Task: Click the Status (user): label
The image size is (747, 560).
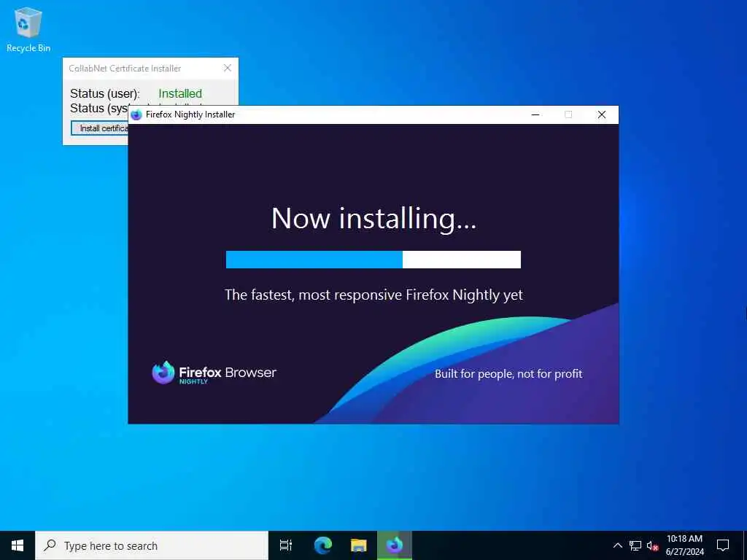Action: point(105,93)
